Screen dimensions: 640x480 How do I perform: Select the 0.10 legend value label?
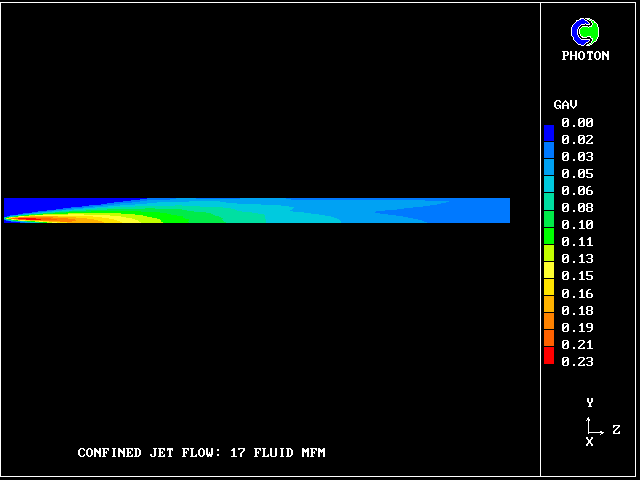point(577,225)
